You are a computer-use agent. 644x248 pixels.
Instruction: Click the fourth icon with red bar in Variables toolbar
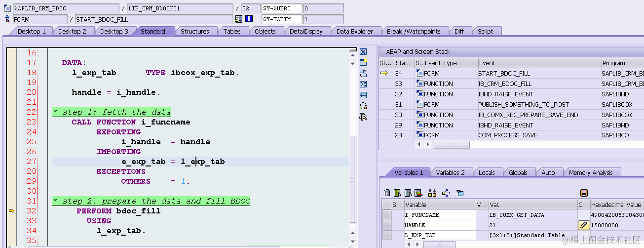418,193
